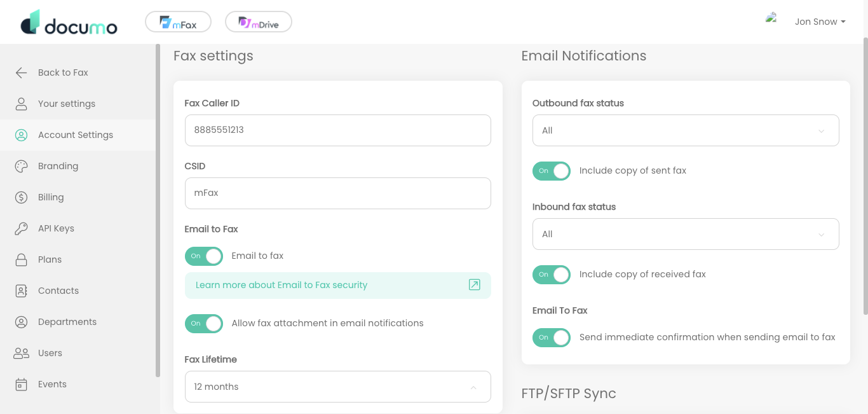Toggle Include copy of sent fax
Viewport: 868px width, 414px height.
pos(552,171)
